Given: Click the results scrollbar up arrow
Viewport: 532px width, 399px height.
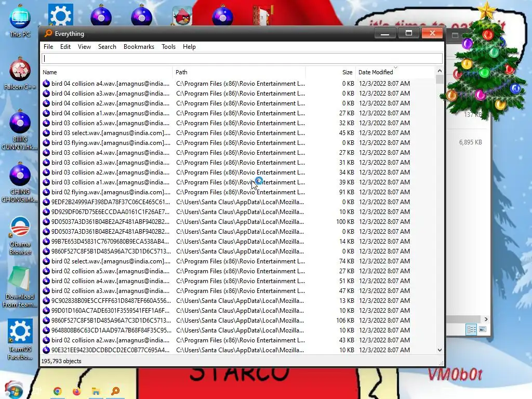Looking at the screenshot, I should pos(440,71).
